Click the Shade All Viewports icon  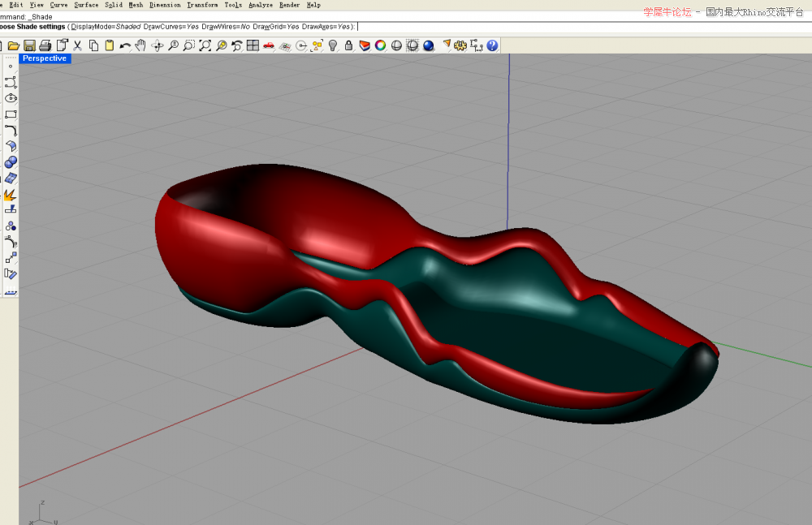(x=412, y=45)
